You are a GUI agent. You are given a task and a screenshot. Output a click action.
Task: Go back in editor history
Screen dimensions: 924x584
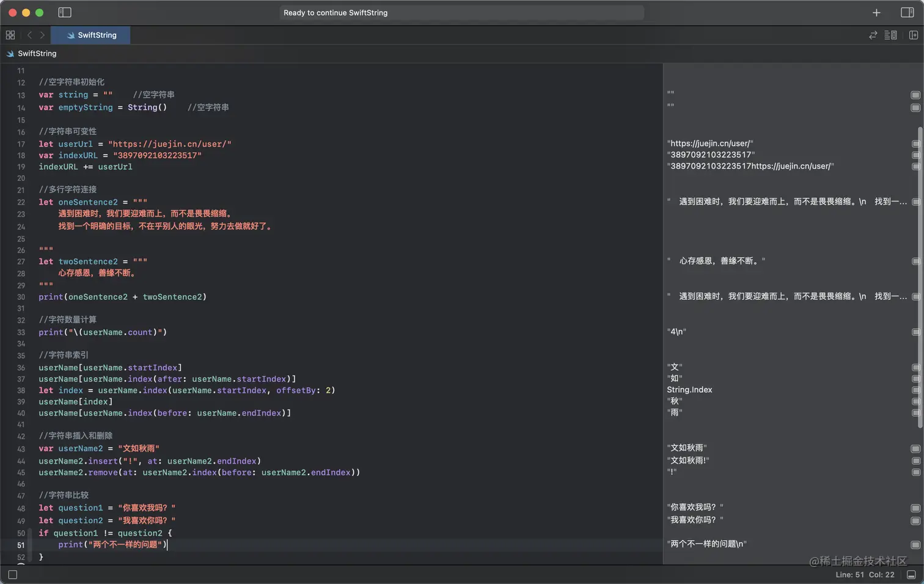pos(29,35)
